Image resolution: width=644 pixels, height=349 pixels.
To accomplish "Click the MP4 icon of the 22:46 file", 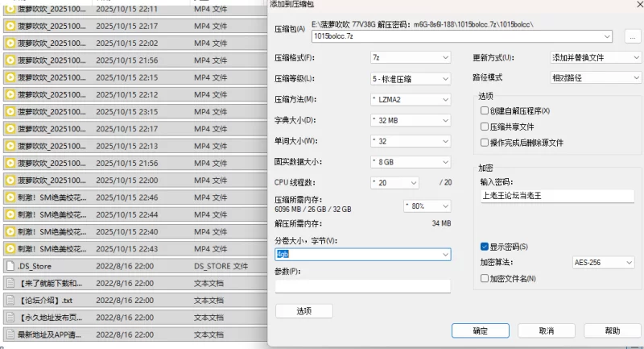I will click(x=10, y=197).
